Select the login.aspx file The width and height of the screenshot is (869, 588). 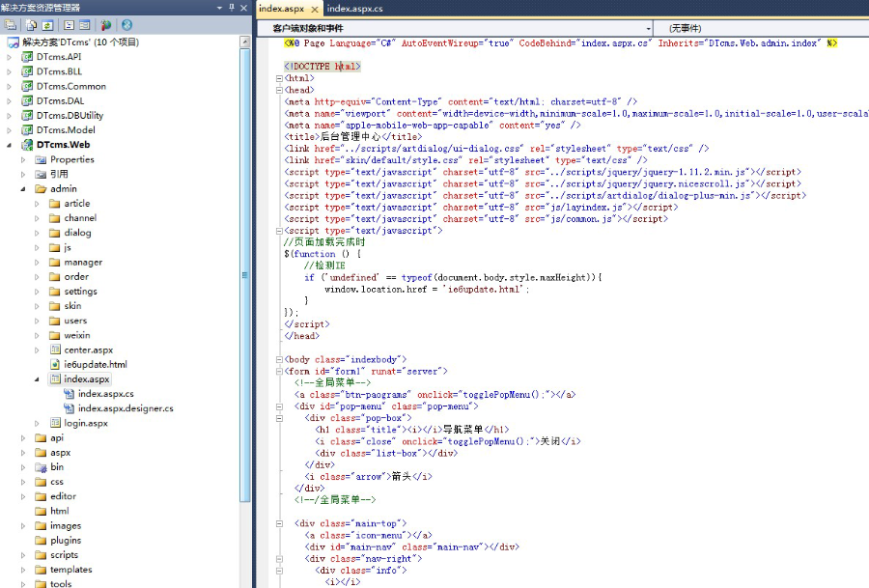tap(85, 423)
